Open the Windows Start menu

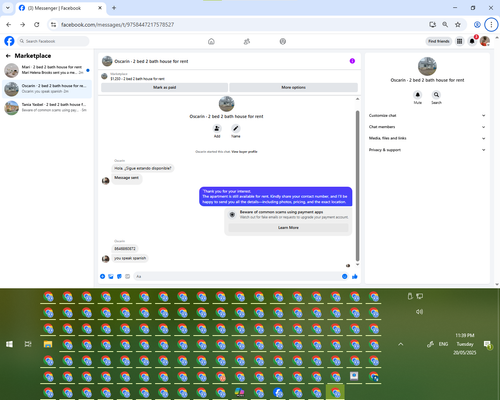coord(9,344)
